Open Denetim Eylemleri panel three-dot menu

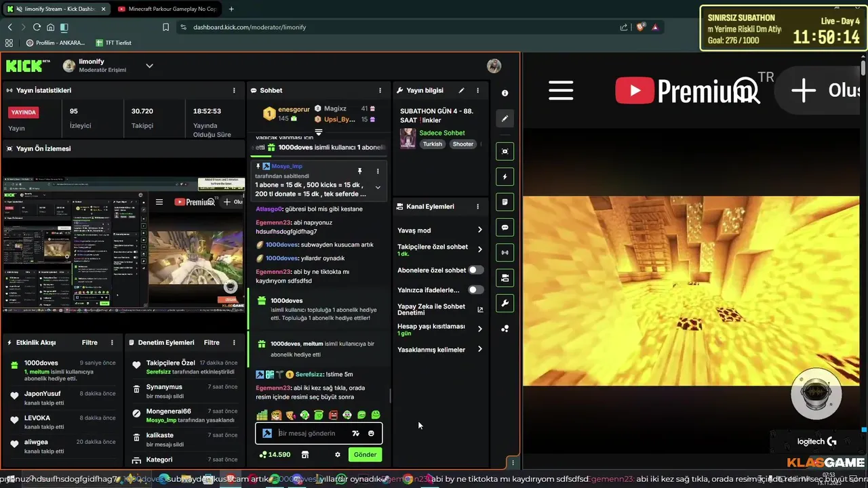click(234, 342)
